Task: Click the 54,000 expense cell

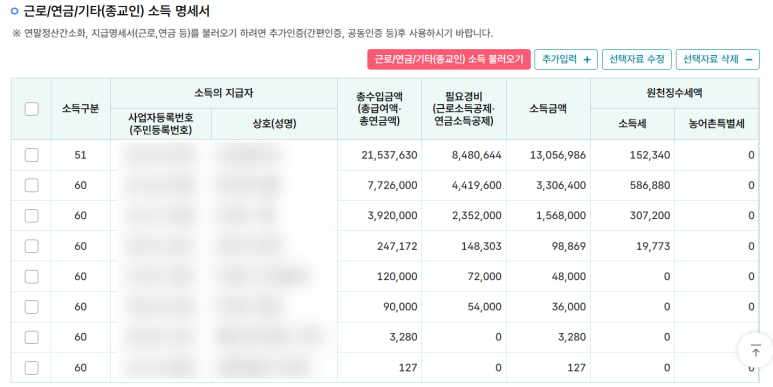Action: coord(464,307)
